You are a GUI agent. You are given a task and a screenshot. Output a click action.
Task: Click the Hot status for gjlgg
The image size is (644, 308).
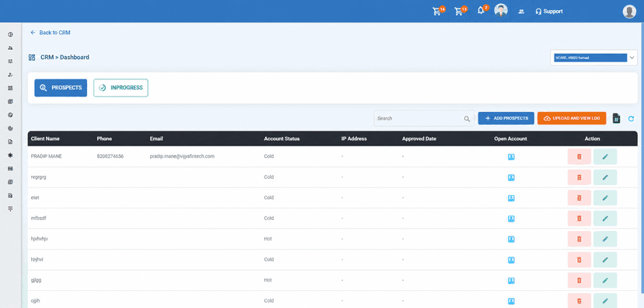pyautogui.click(x=268, y=280)
